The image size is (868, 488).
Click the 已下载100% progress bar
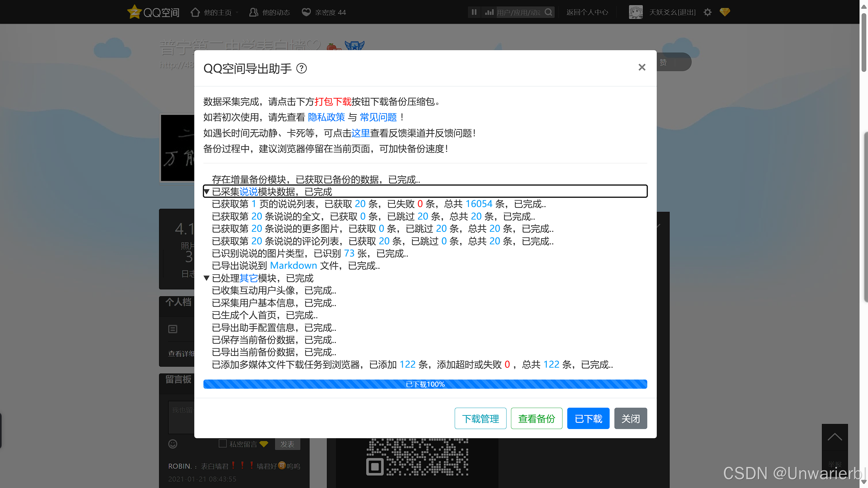tap(425, 384)
